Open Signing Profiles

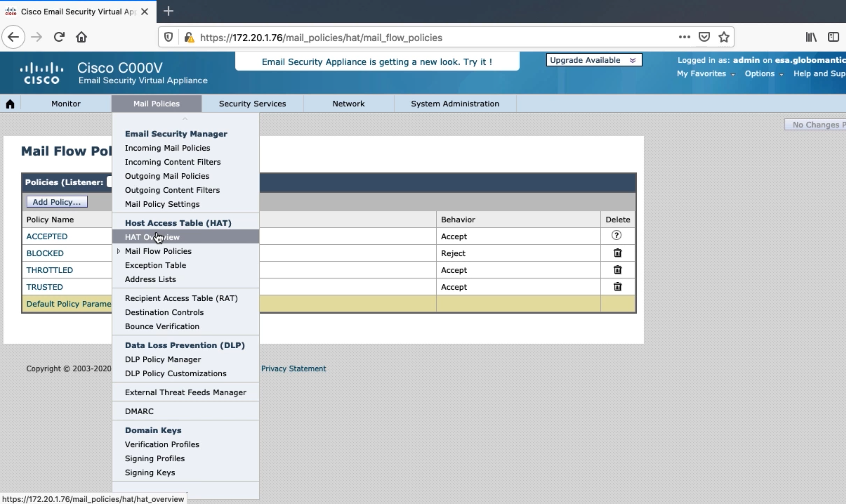click(155, 458)
